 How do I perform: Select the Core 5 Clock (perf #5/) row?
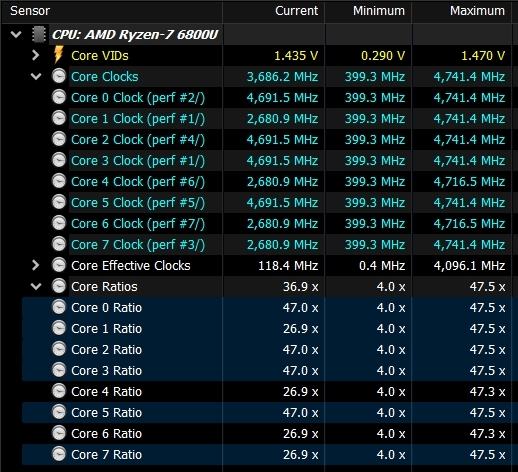267,203
